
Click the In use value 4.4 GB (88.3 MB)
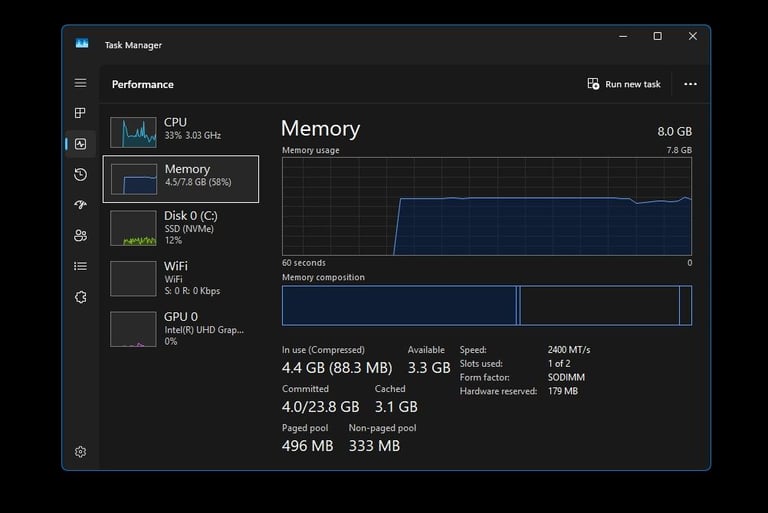pos(337,367)
